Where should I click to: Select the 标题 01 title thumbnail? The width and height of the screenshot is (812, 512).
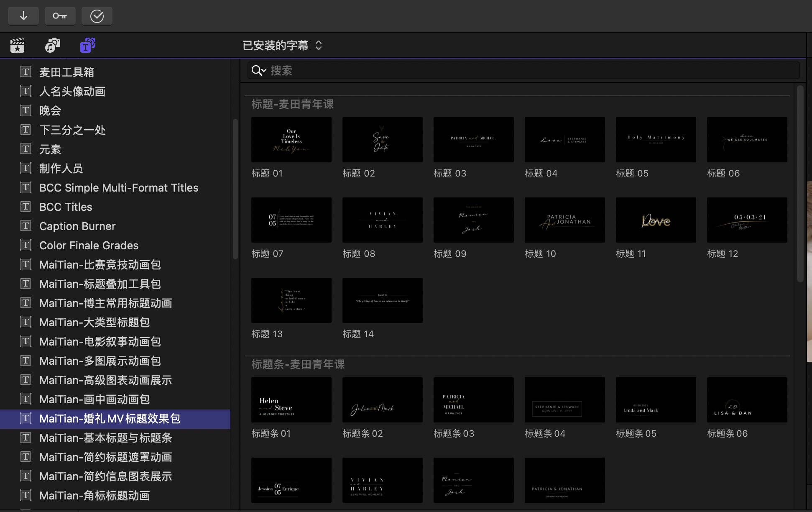click(x=291, y=140)
